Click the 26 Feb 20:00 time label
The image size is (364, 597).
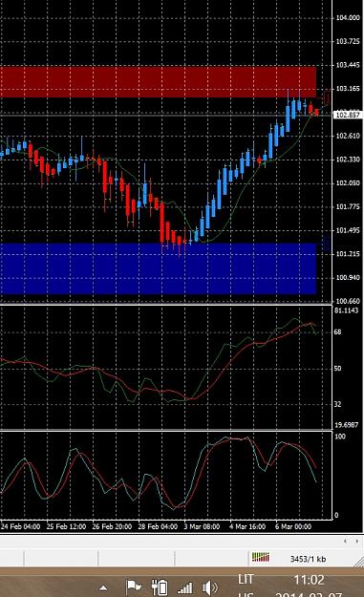coord(112,526)
